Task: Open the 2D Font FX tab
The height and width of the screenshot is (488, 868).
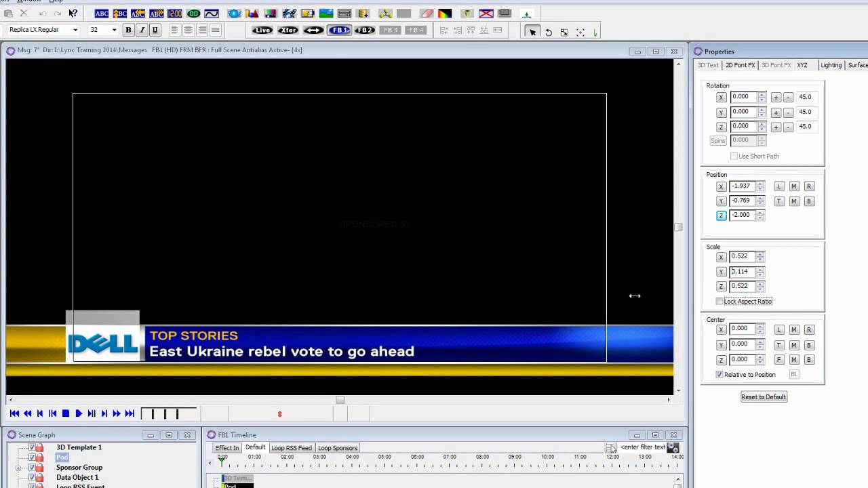Action: [x=740, y=65]
